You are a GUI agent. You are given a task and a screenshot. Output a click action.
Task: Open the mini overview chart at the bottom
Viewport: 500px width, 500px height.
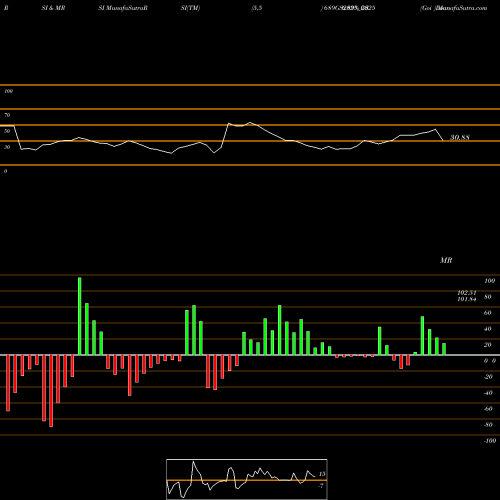click(247, 479)
